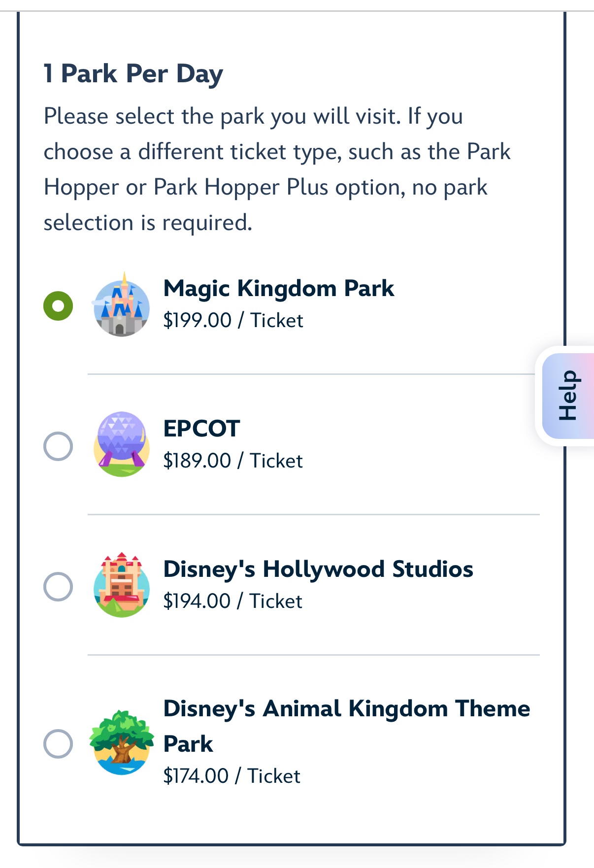Click the $199.00 / Ticket price
This screenshot has width=594, height=868.
point(233,320)
